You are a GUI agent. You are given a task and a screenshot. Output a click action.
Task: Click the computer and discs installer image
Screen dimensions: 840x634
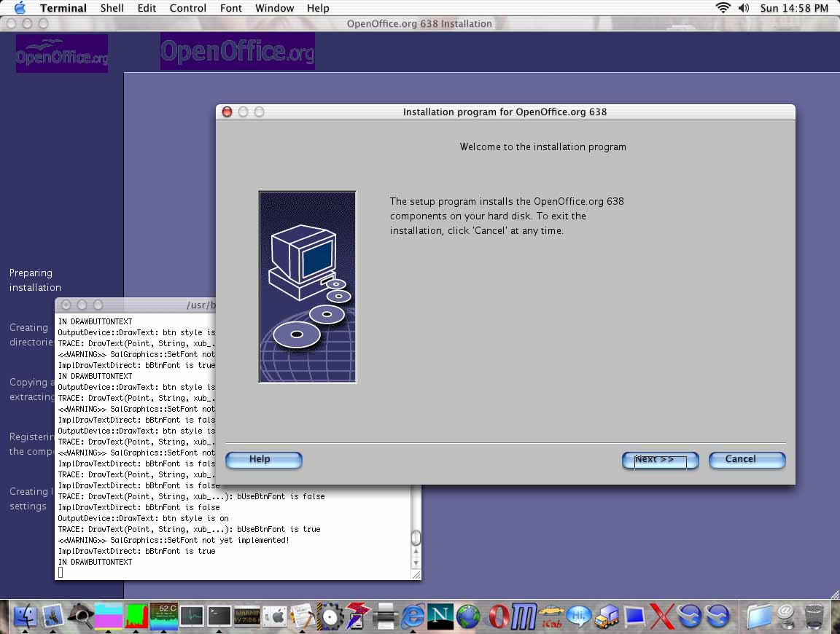coord(308,287)
